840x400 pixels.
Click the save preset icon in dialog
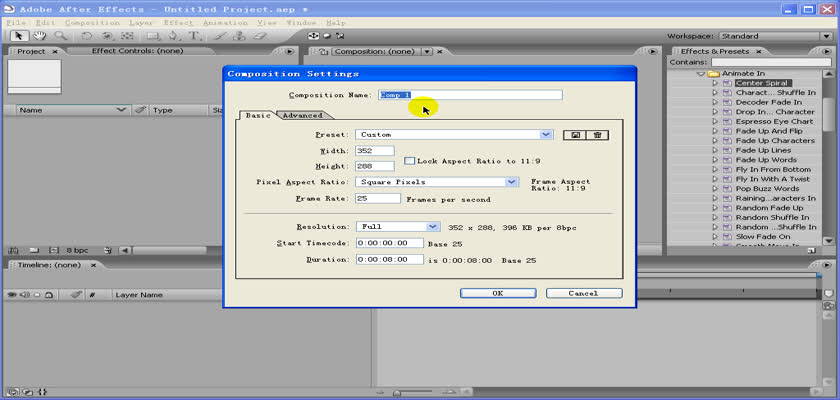575,135
